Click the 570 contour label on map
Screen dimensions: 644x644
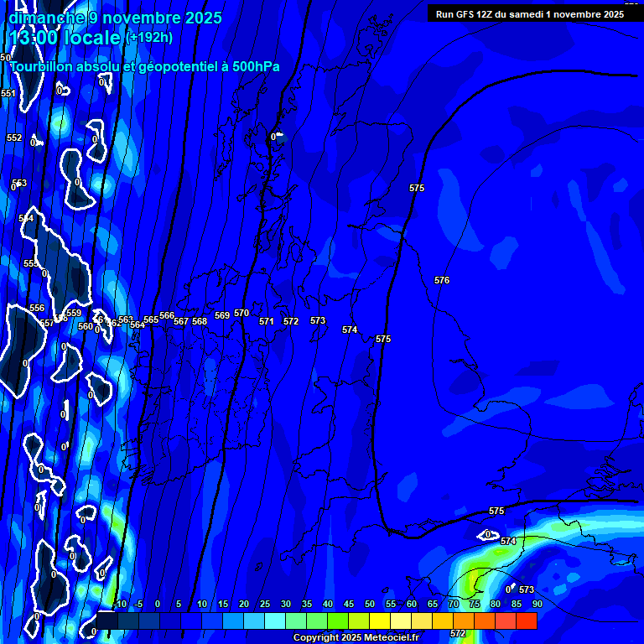tap(241, 313)
